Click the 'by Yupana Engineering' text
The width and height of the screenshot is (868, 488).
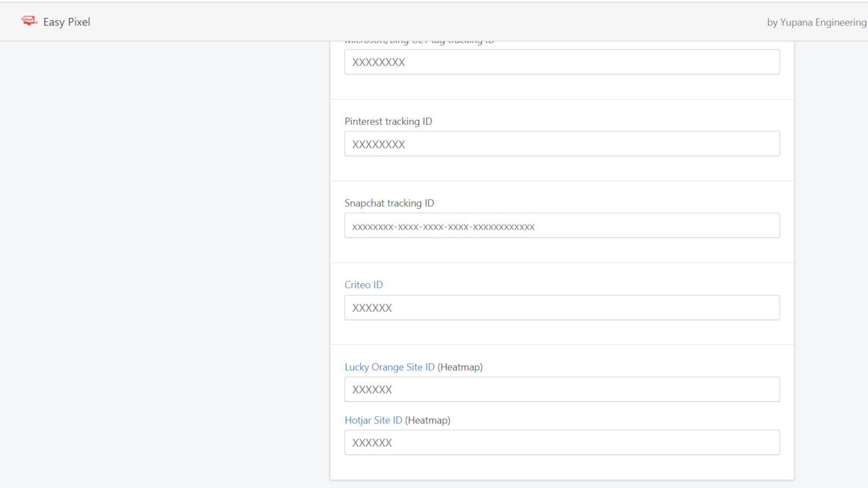(816, 22)
